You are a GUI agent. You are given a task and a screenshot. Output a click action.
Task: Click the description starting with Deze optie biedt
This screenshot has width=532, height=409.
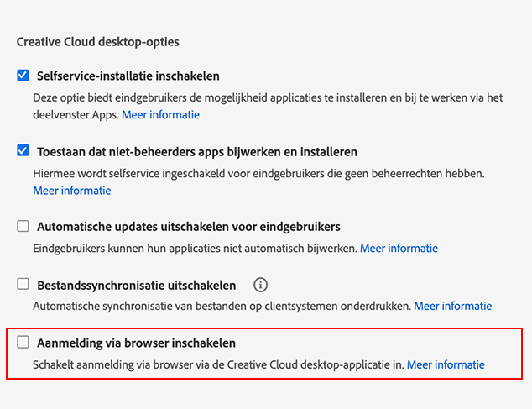pos(252,97)
